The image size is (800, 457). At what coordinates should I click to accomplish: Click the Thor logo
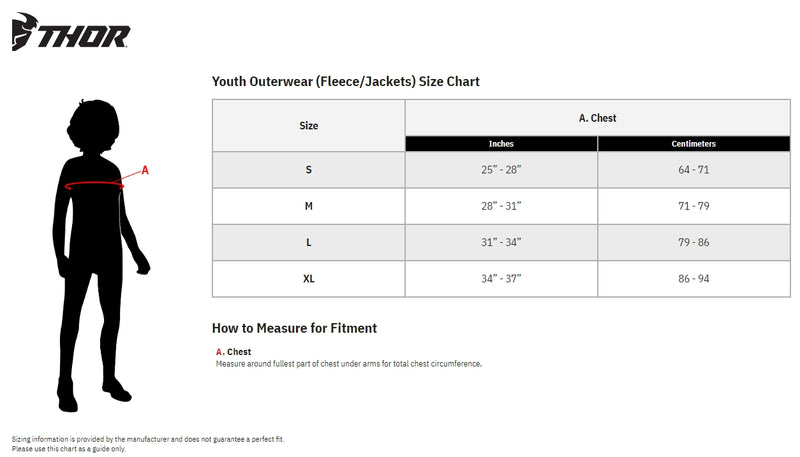click(x=70, y=35)
